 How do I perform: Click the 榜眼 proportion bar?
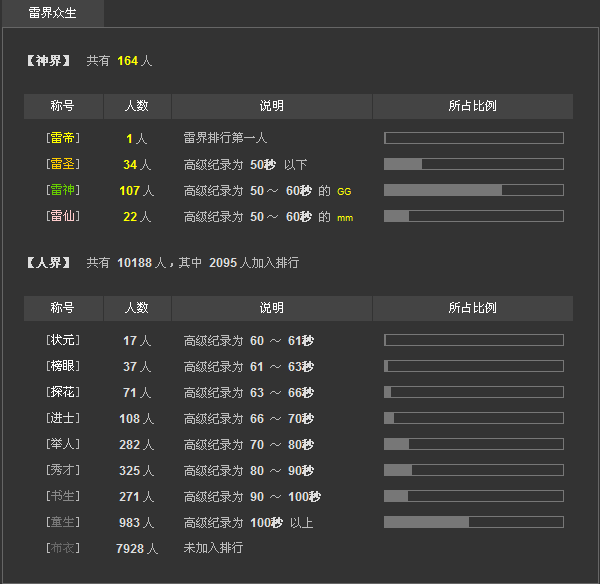[x=474, y=366]
